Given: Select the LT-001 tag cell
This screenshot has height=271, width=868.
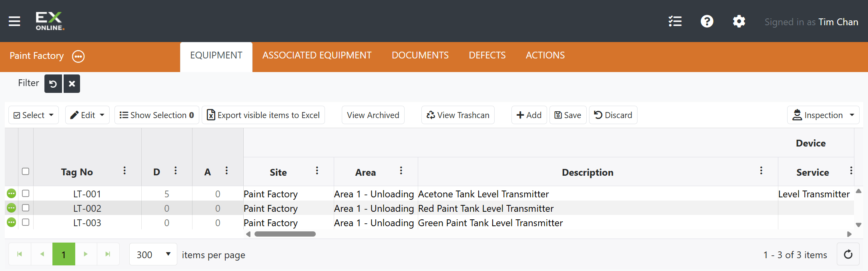Looking at the screenshot, I should (x=87, y=194).
